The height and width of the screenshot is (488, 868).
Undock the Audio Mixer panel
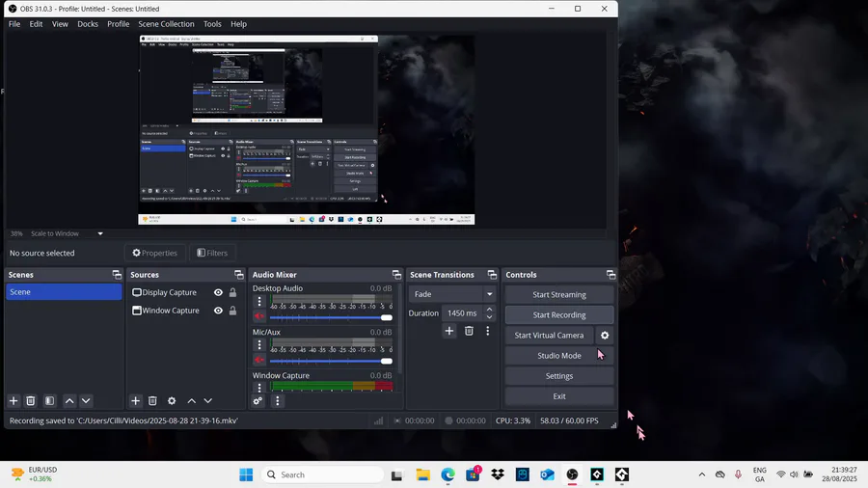[396, 275]
